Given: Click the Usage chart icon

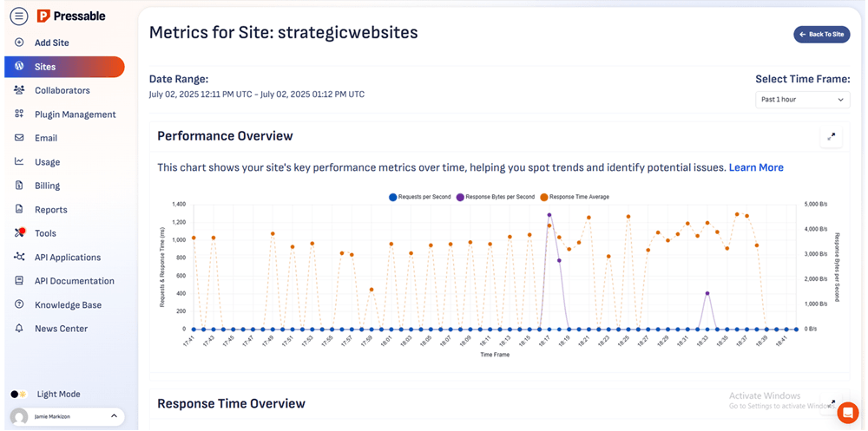Looking at the screenshot, I should (19, 162).
